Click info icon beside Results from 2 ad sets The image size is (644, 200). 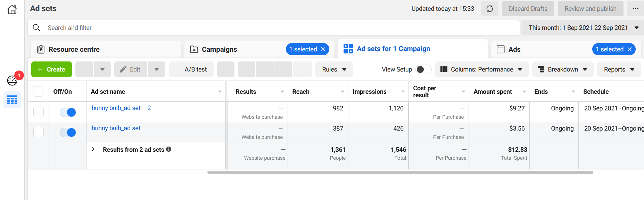[169, 149]
